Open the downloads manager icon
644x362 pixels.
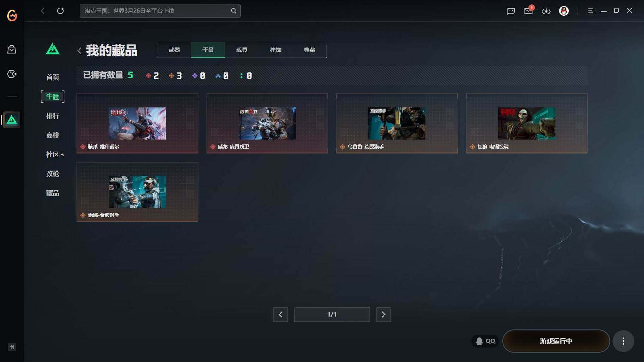pos(546,11)
